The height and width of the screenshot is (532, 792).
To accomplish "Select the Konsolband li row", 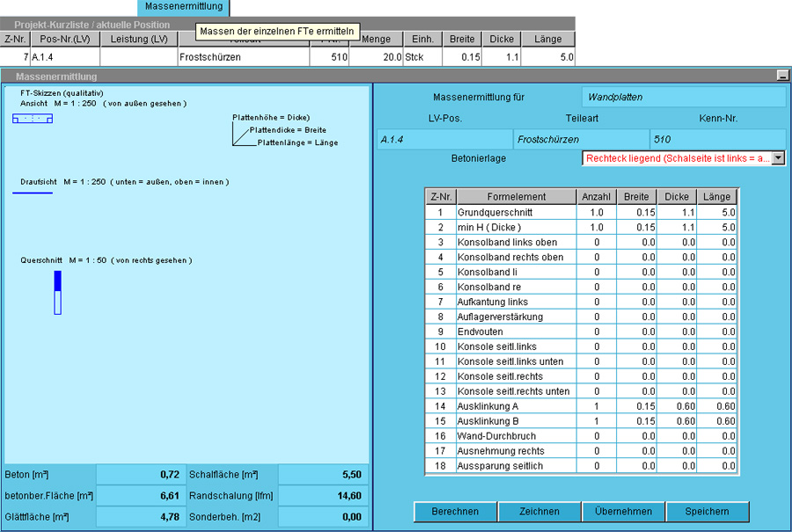I will tap(582, 272).
